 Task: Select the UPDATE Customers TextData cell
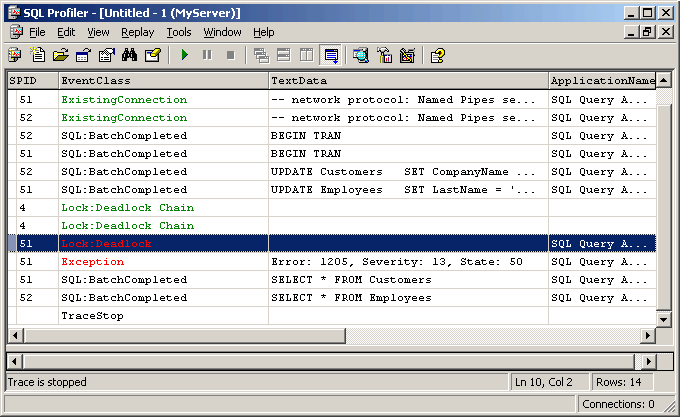pos(409,172)
